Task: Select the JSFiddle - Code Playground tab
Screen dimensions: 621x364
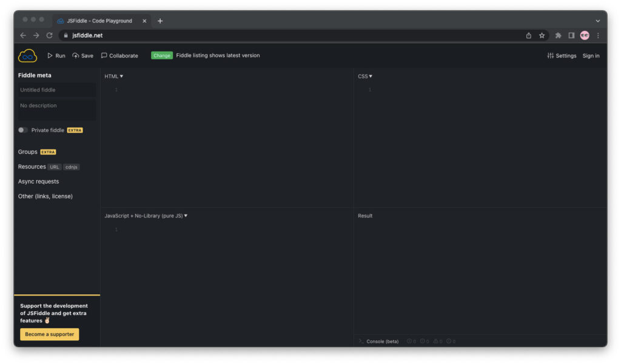Action: click(101, 21)
